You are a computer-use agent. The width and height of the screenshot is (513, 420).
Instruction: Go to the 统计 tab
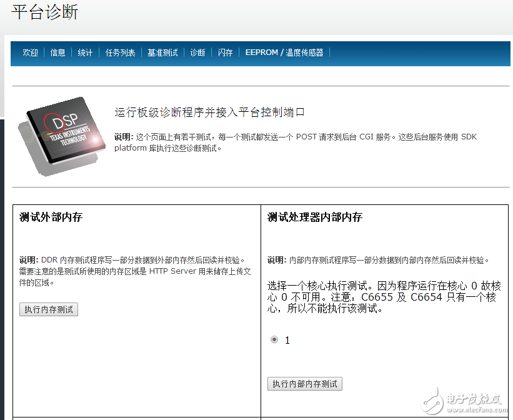coord(85,52)
